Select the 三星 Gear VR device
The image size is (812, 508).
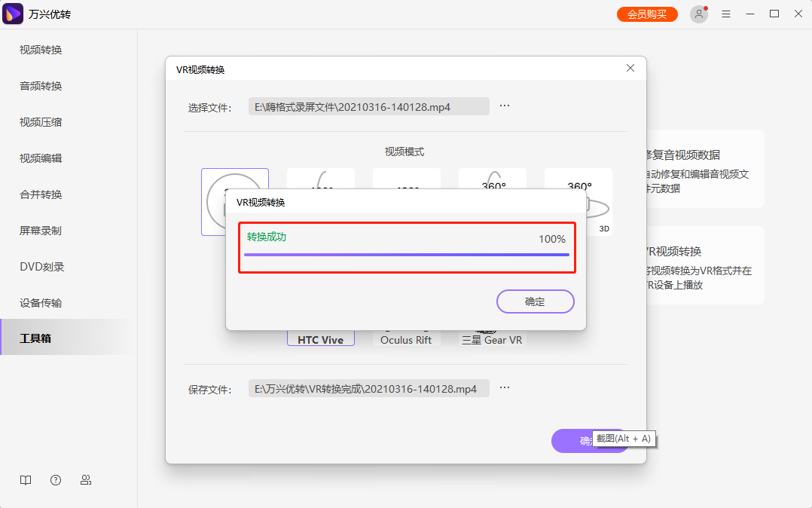click(492, 339)
